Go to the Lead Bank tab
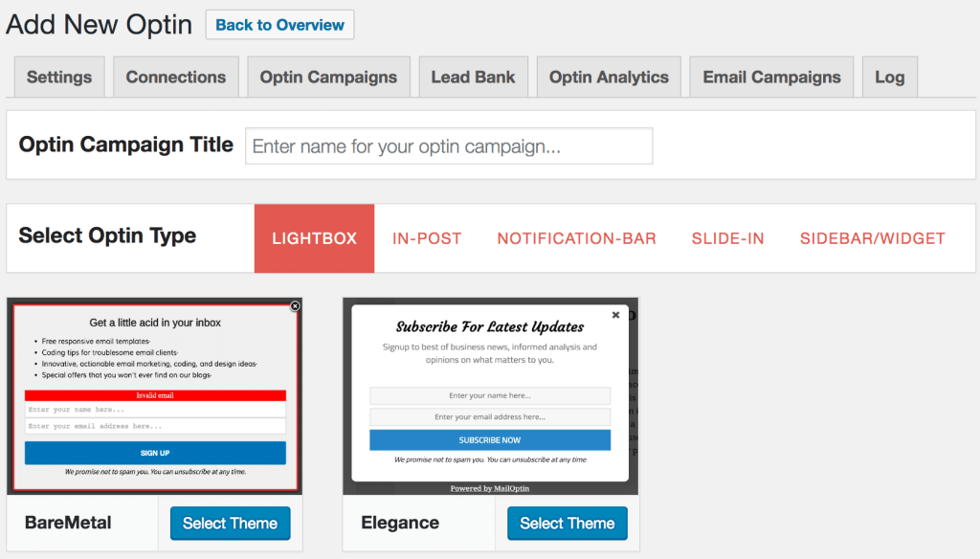Image resolution: width=980 pixels, height=559 pixels. coord(473,78)
